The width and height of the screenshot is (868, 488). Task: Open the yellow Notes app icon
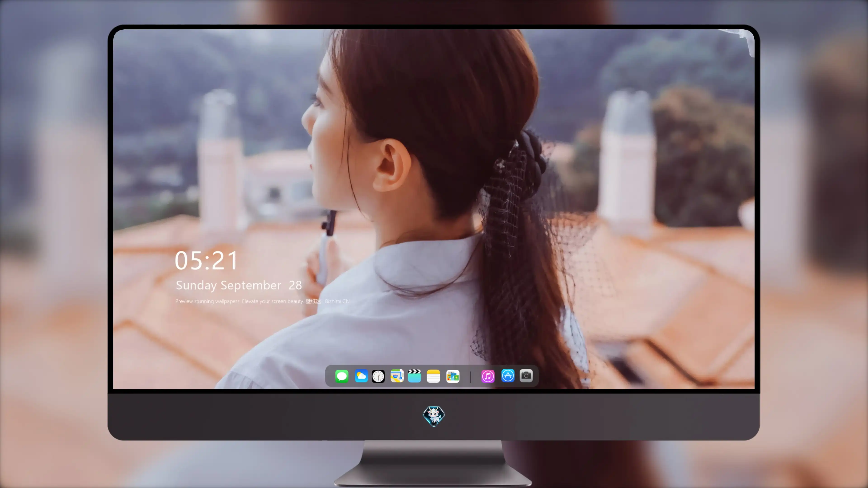click(x=433, y=376)
